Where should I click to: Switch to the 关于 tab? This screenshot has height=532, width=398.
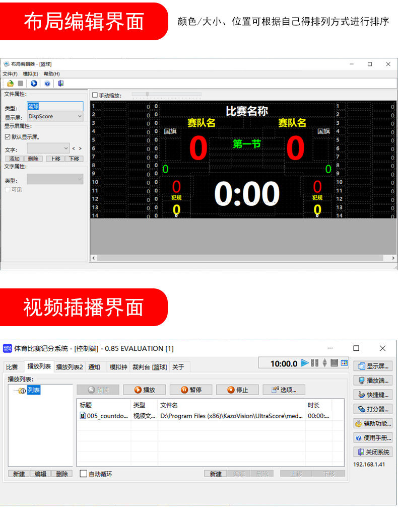click(x=178, y=367)
